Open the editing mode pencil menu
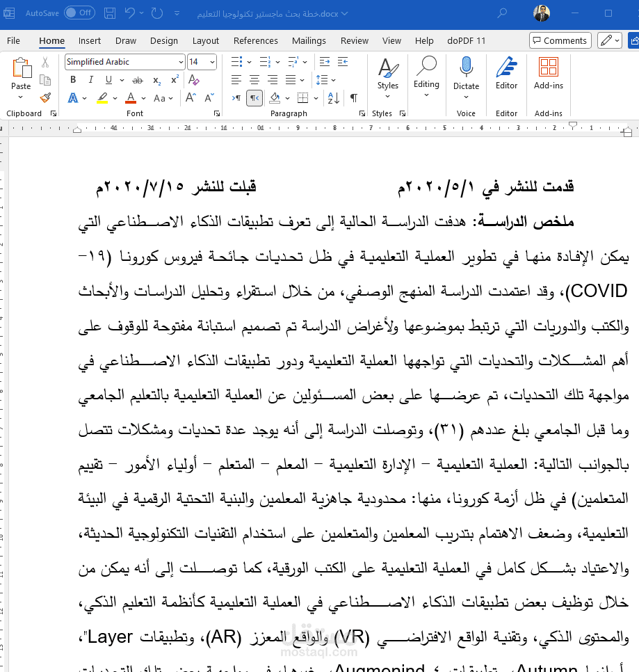 pyautogui.click(x=610, y=41)
